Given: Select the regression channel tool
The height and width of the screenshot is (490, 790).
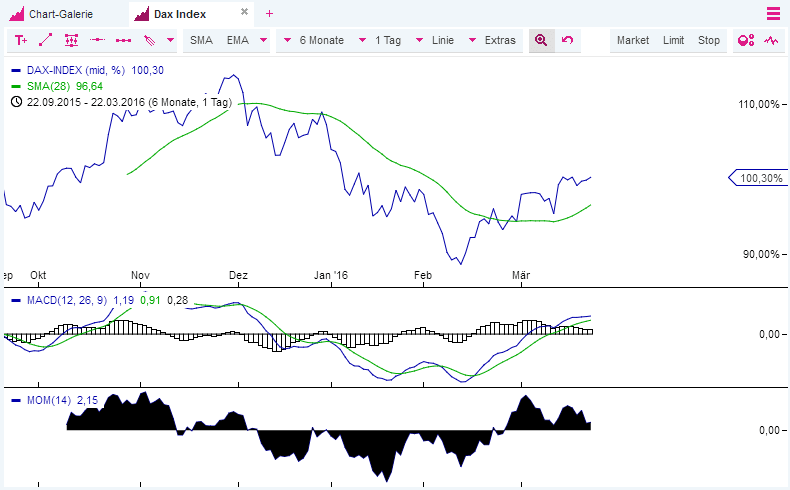Looking at the screenshot, I should point(72,40).
